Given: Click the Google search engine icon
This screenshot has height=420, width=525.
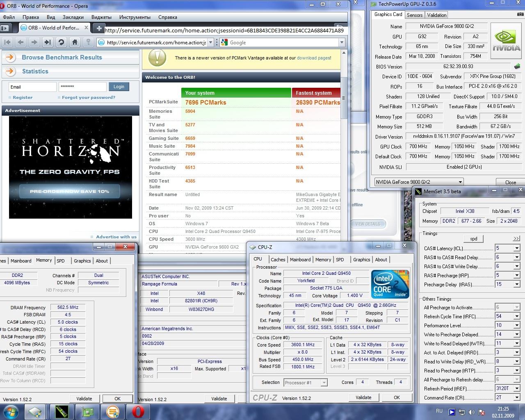Looking at the screenshot, I should [x=224, y=42].
